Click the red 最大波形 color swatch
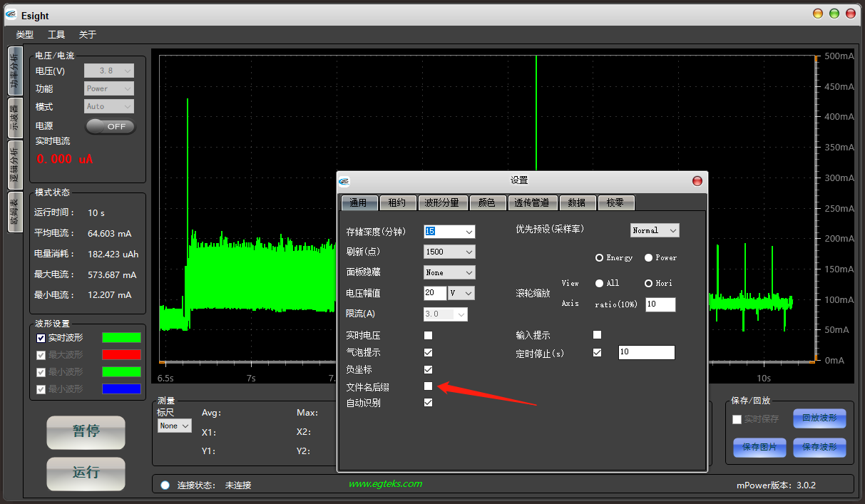The image size is (865, 504). coord(121,354)
